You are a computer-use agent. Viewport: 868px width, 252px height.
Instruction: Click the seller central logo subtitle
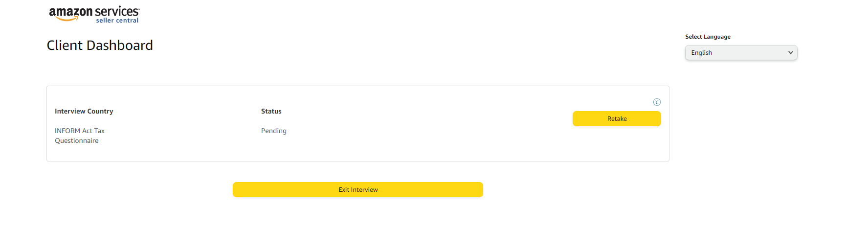click(x=117, y=21)
